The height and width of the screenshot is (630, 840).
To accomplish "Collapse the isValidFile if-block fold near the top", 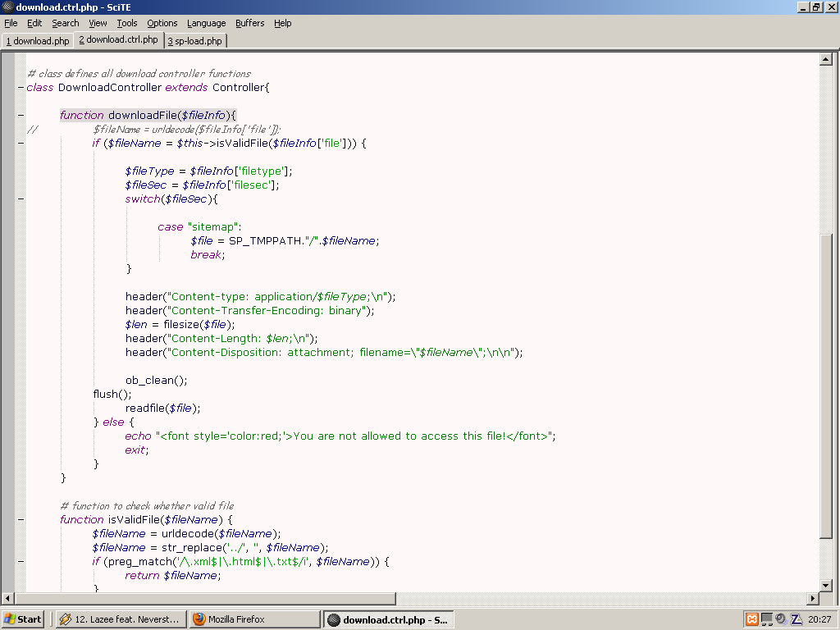I will (x=21, y=143).
